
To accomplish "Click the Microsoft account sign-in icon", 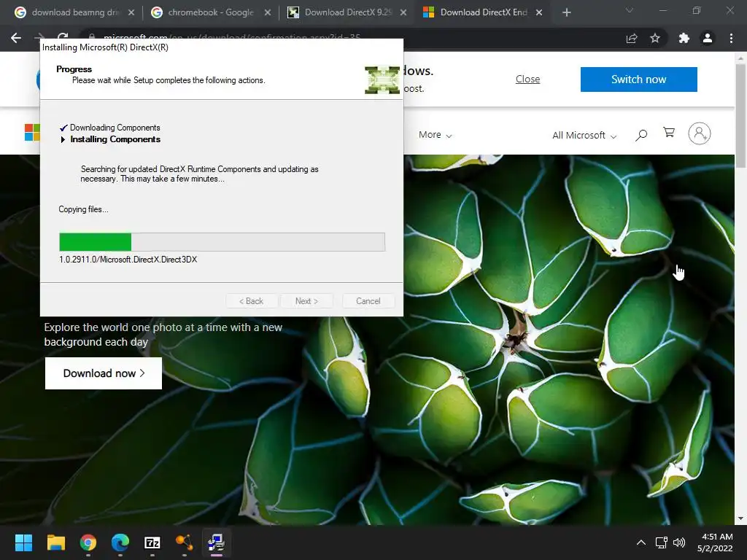I will (x=699, y=133).
